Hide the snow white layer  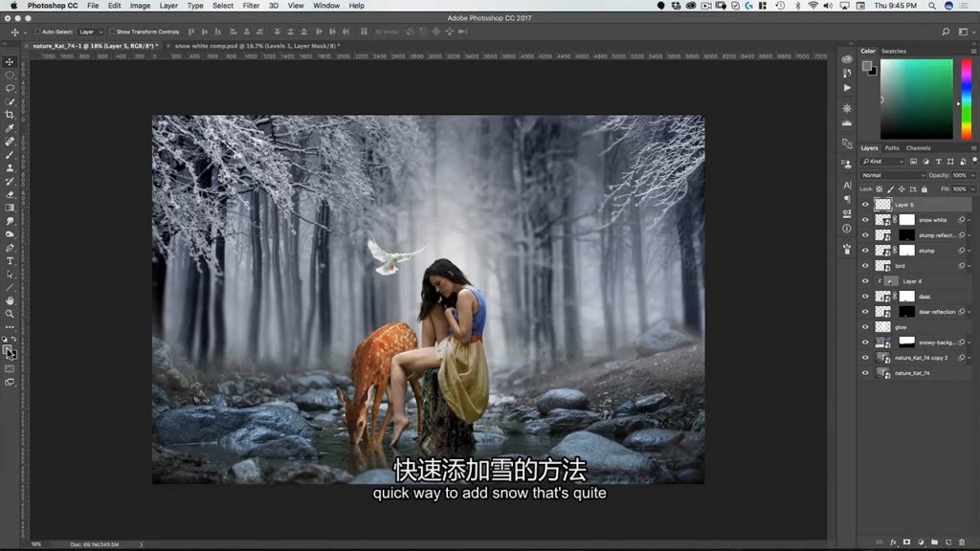tap(865, 220)
